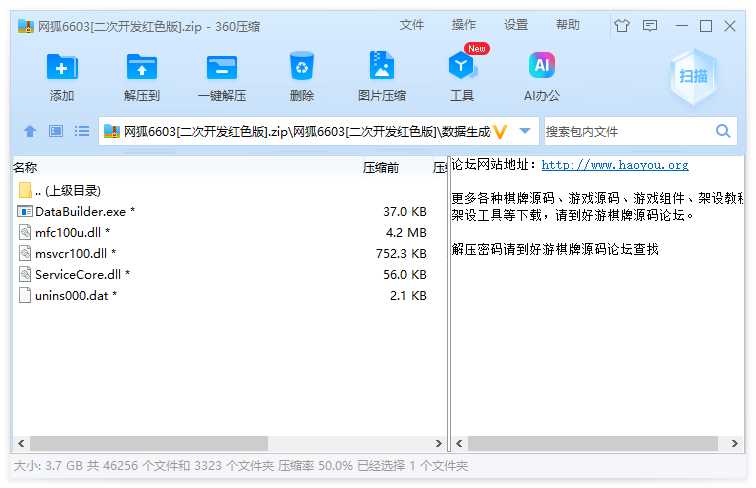Open the 设置 (Settings) menu
The image size is (756, 488).
516,25
